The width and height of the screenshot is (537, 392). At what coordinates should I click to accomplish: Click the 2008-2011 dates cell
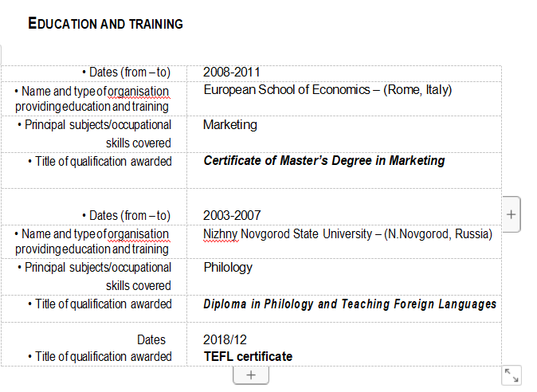[x=231, y=72]
